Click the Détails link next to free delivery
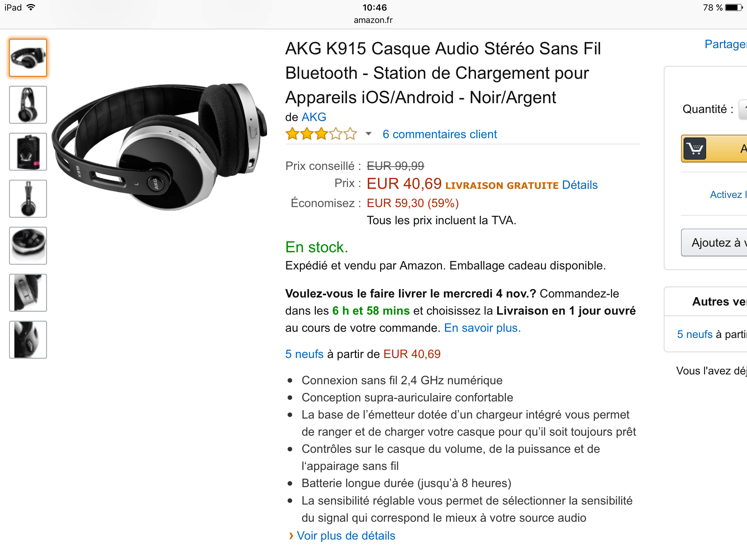Image resolution: width=747 pixels, height=560 pixels. (580, 185)
